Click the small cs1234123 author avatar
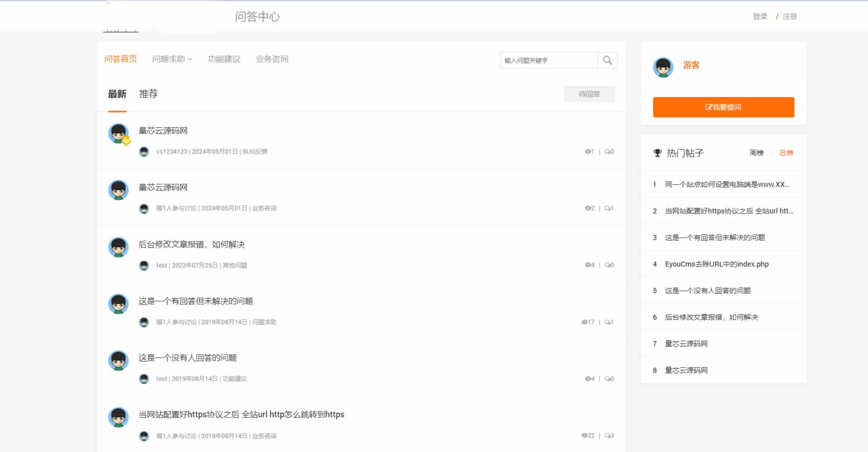 pyautogui.click(x=144, y=152)
